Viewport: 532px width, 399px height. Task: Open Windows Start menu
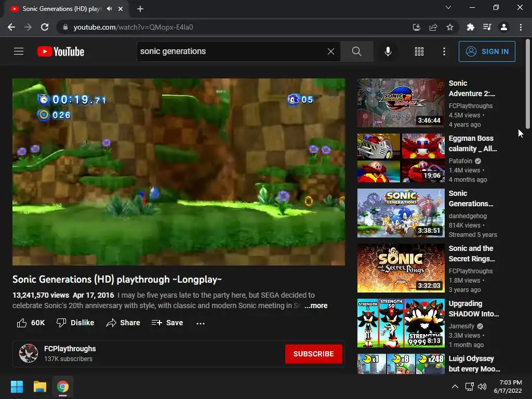coord(17,387)
